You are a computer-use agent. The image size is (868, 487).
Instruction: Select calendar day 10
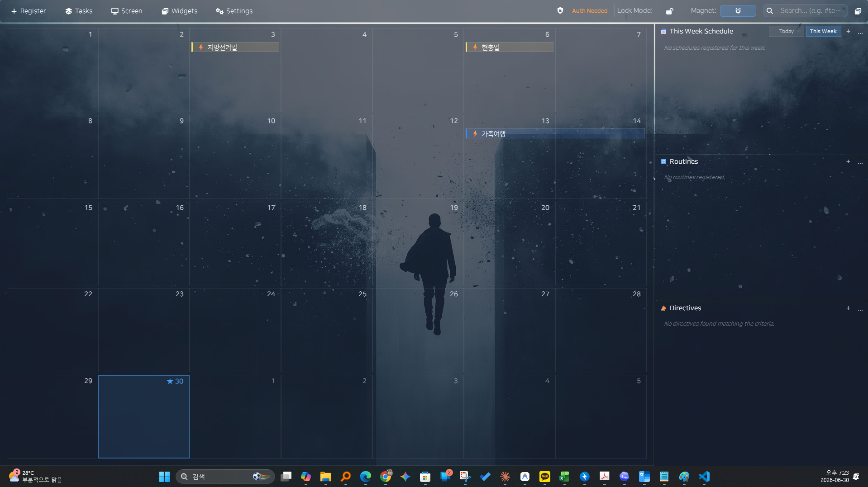point(235,157)
